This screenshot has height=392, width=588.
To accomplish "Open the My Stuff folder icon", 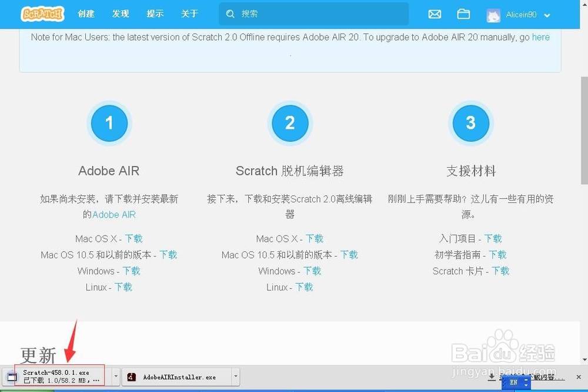I will coord(463,14).
